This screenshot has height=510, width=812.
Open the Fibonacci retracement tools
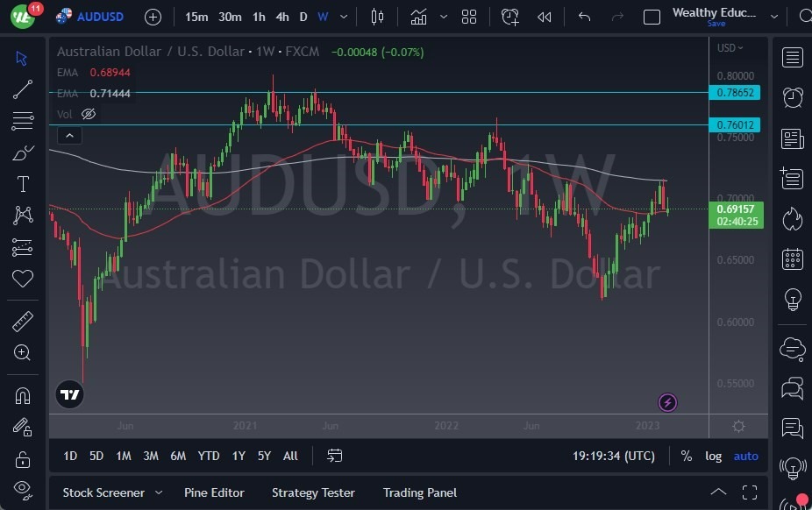22,121
